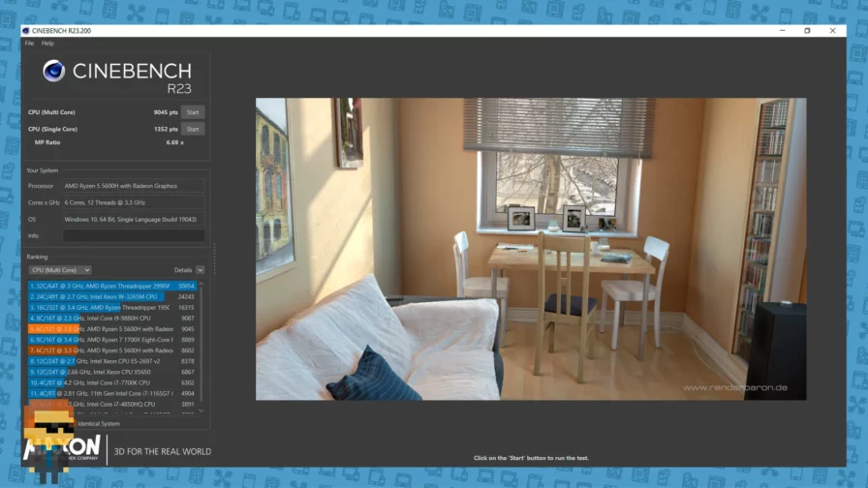Maximize the Cinebench window
This screenshot has width=868, height=488.
pos(807,31)
